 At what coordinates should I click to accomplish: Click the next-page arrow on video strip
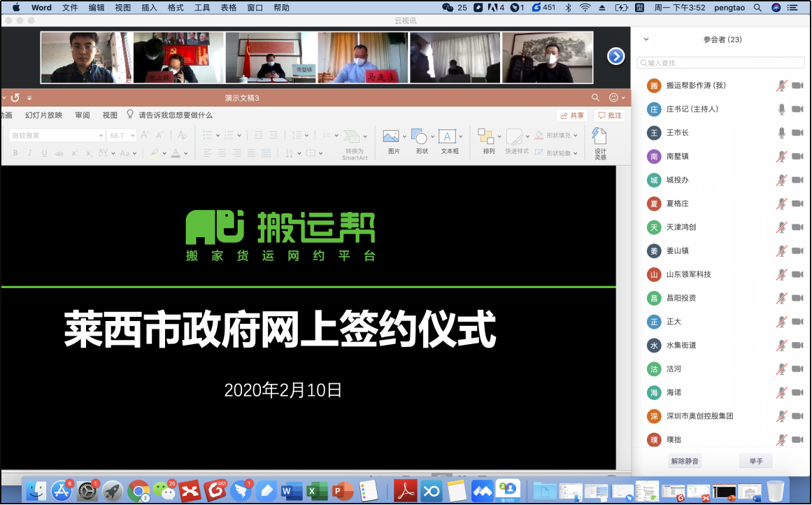click(x=615, y=56)
